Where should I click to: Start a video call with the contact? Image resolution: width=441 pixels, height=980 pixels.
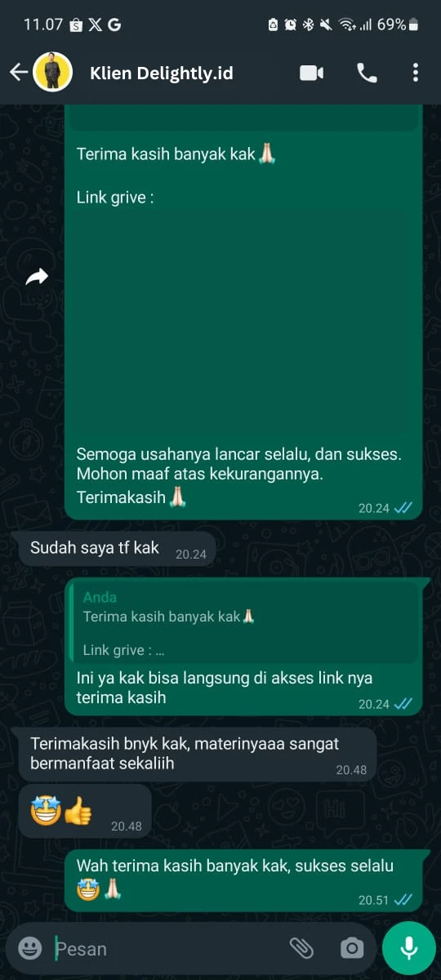(x=312, y=73)
